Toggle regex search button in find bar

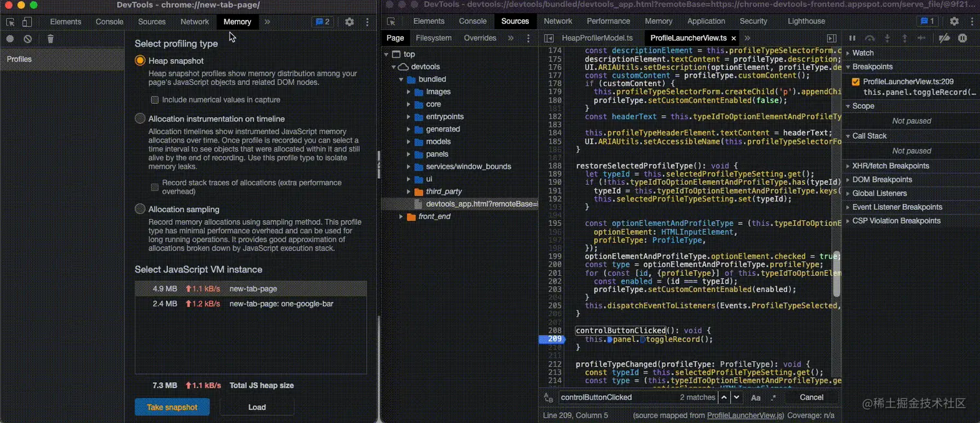[x=773, y=397]
